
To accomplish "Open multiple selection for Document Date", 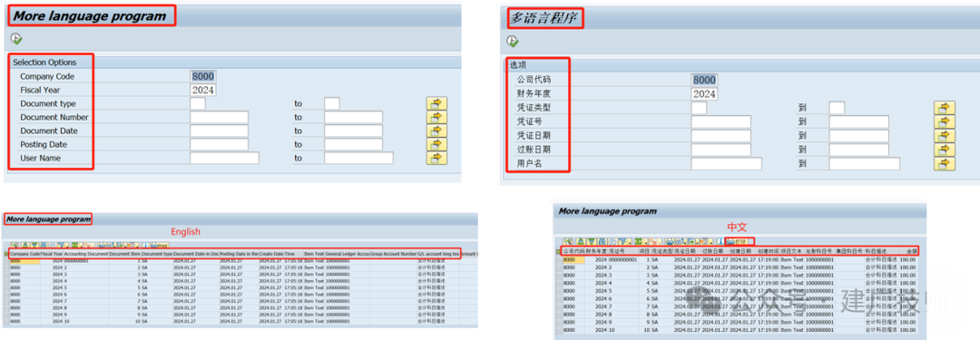I will (436, 131).
